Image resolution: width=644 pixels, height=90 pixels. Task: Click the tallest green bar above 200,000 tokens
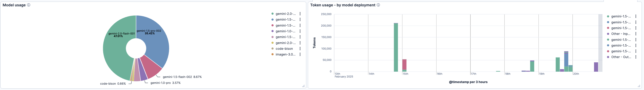click(396, 47)
